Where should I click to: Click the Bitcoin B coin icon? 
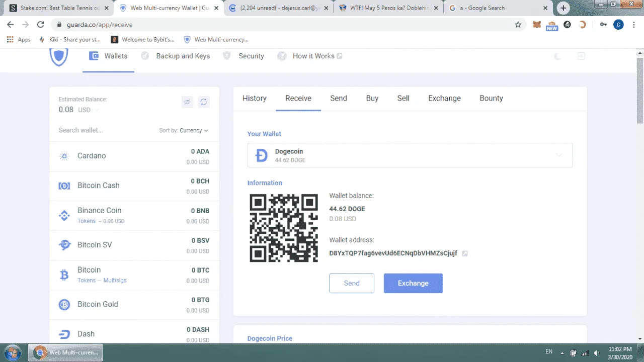64,275
